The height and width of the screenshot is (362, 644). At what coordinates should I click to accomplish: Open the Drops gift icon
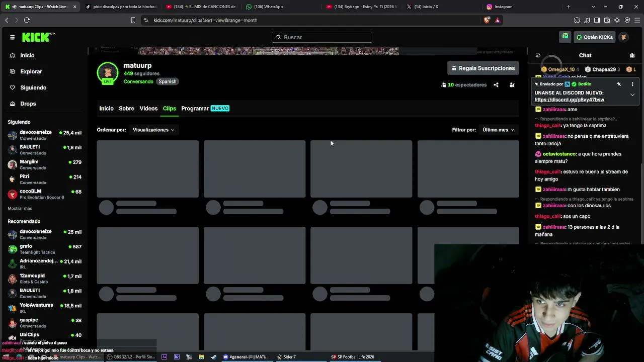[x=13, y=104]
